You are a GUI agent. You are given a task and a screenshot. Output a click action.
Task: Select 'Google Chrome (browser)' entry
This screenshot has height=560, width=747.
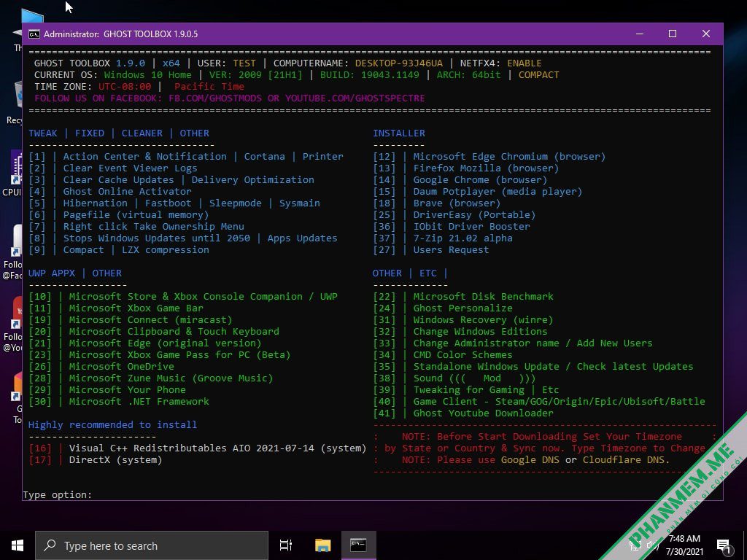pos(460,180)
